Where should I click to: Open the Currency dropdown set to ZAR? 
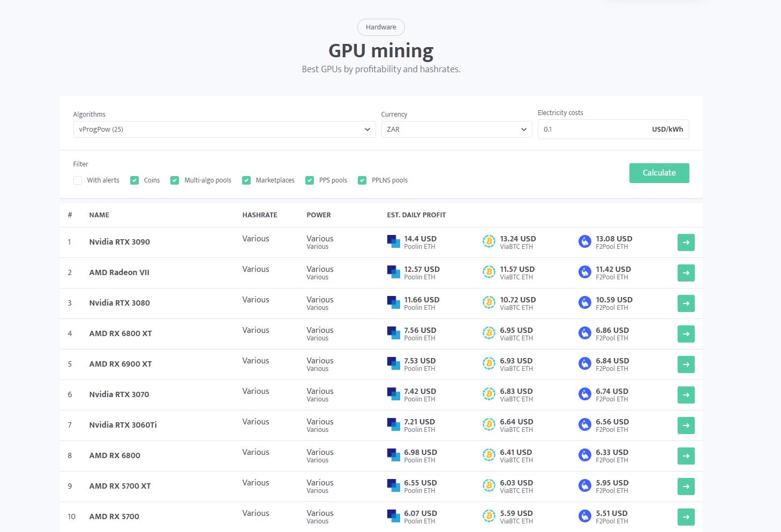tap(456, 130)
